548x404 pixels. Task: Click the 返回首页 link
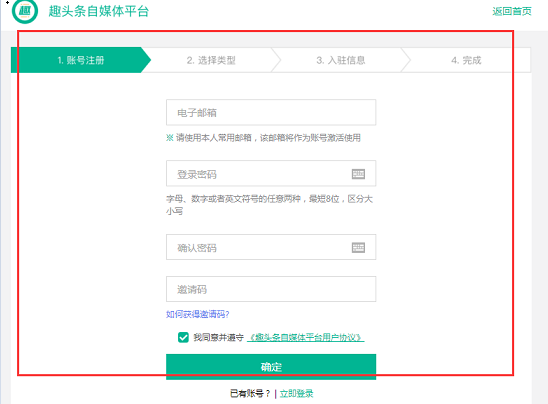tap(512, 11)
